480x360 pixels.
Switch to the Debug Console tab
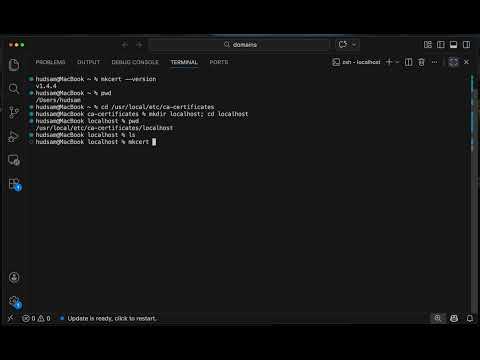pyautogui.click(x=135, y=62)
